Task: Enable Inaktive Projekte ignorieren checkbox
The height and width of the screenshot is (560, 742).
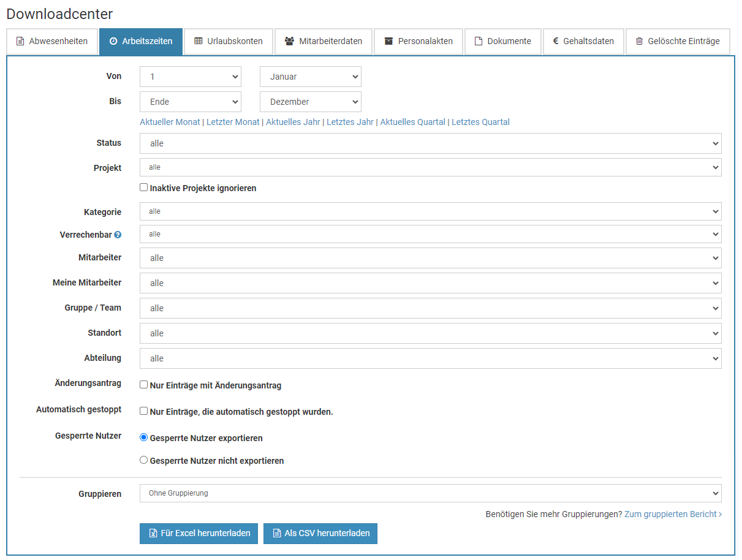Action: pos(144,187)
